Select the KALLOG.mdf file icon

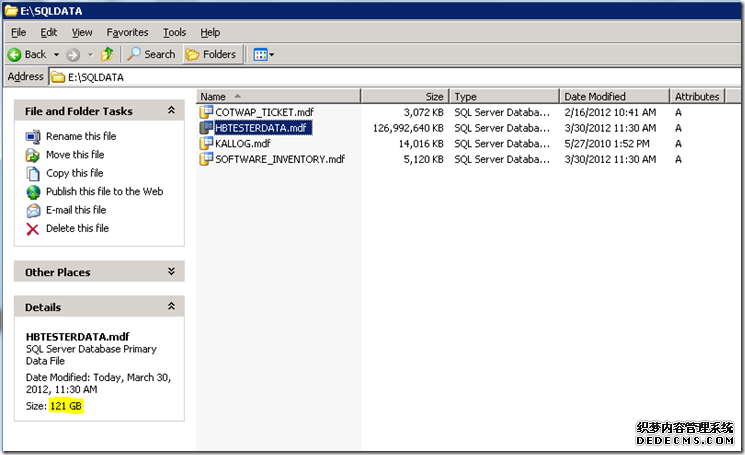pos(207,143)
